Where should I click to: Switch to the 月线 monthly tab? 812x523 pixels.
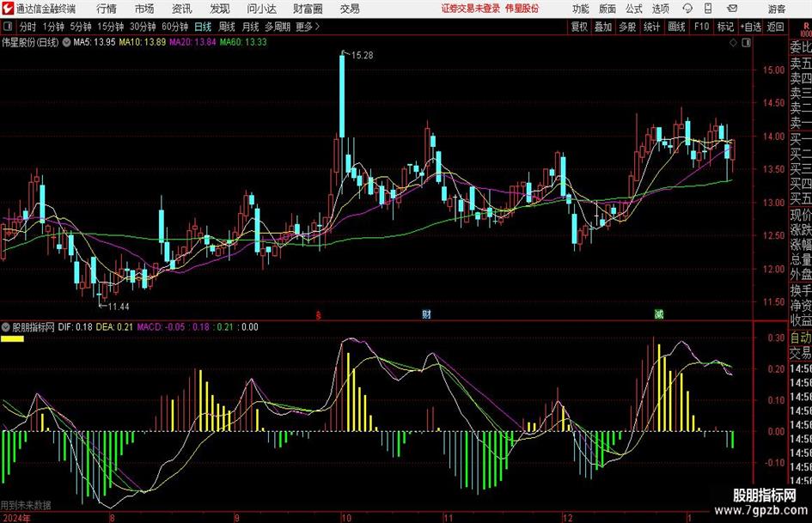[x=251, y=27]
